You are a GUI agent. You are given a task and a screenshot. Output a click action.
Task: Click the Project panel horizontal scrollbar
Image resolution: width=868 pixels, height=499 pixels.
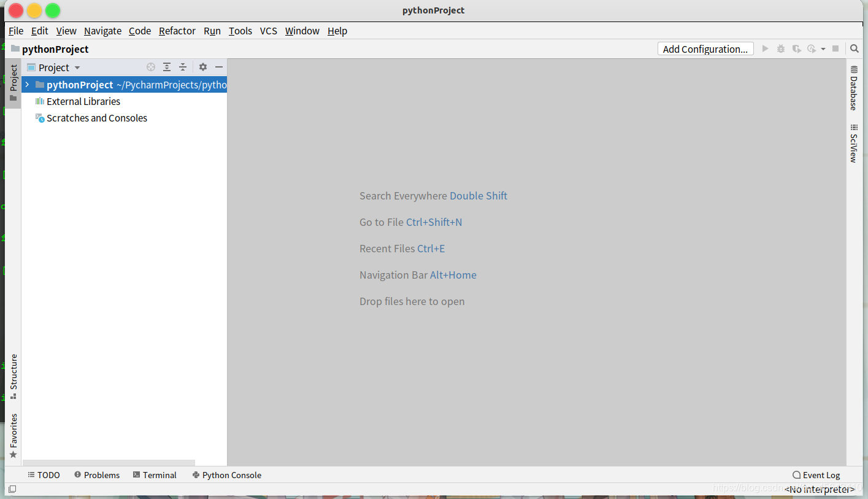coord(109,463)
